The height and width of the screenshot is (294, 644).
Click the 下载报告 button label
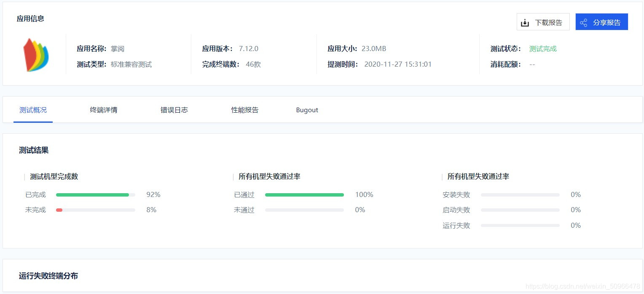tap(549, 23)
